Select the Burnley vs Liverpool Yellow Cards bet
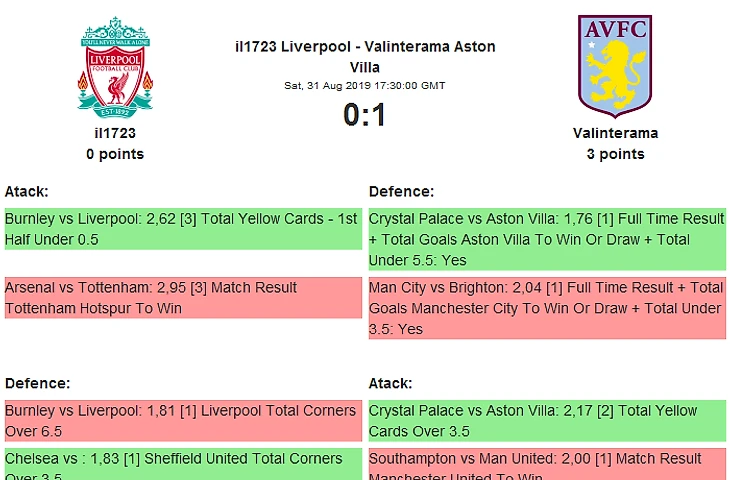Image resolution: width=730 pixels, height=480 pixels. coord(181,229)
